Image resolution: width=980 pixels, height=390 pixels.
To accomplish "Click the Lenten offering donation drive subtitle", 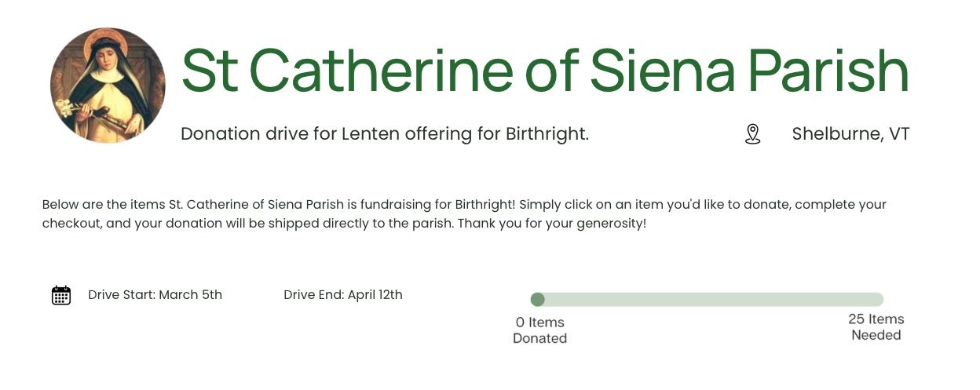I will 385,134.
